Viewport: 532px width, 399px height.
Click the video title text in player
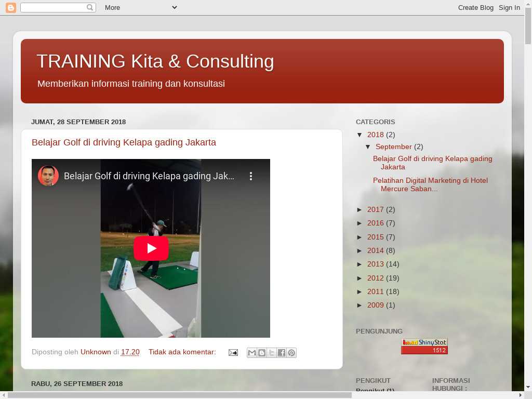149,176
